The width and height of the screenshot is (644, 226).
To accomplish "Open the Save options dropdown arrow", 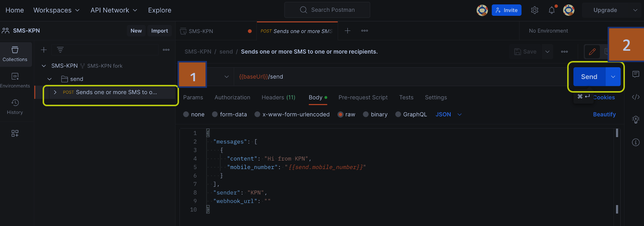I will pyautogui.click(x=547, y=52).
